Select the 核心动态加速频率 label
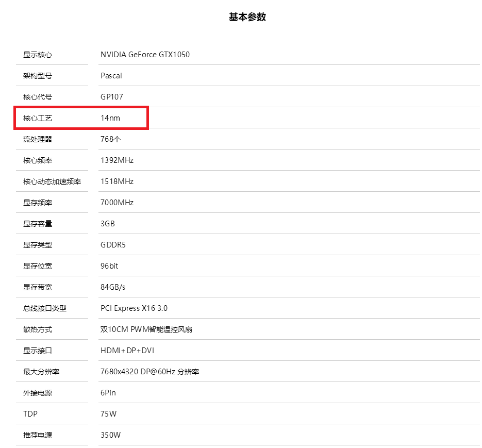Screen dimensions: 482x448 tap(52, 181)
